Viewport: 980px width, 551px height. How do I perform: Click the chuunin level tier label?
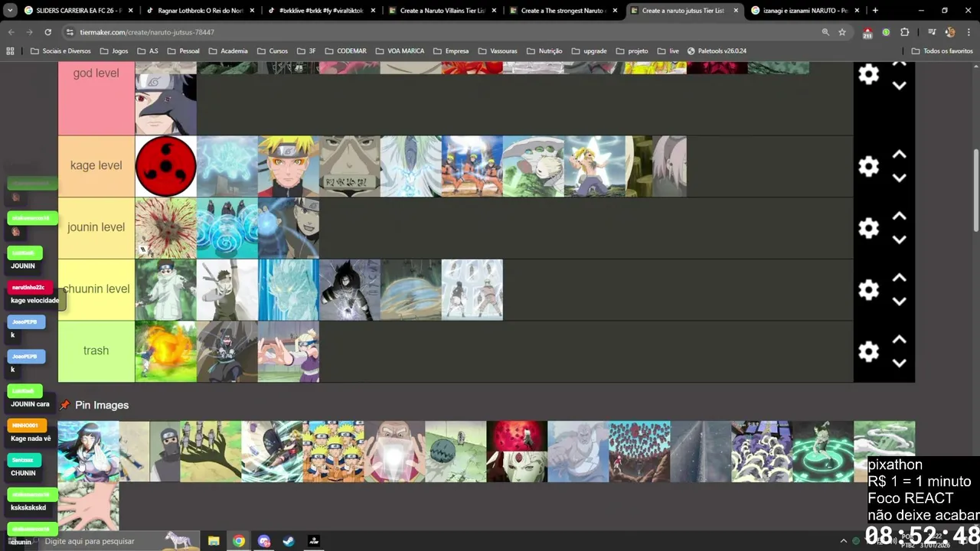[96, 289]
